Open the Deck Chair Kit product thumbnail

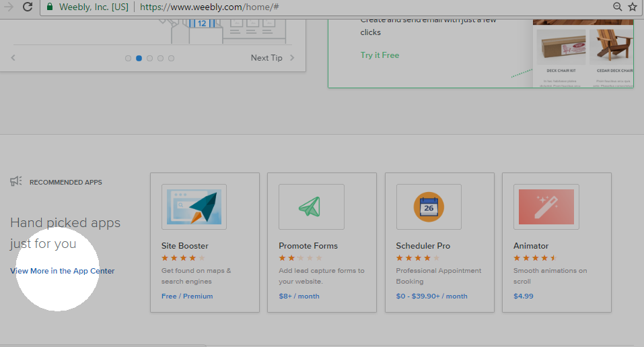coord(561,47)
